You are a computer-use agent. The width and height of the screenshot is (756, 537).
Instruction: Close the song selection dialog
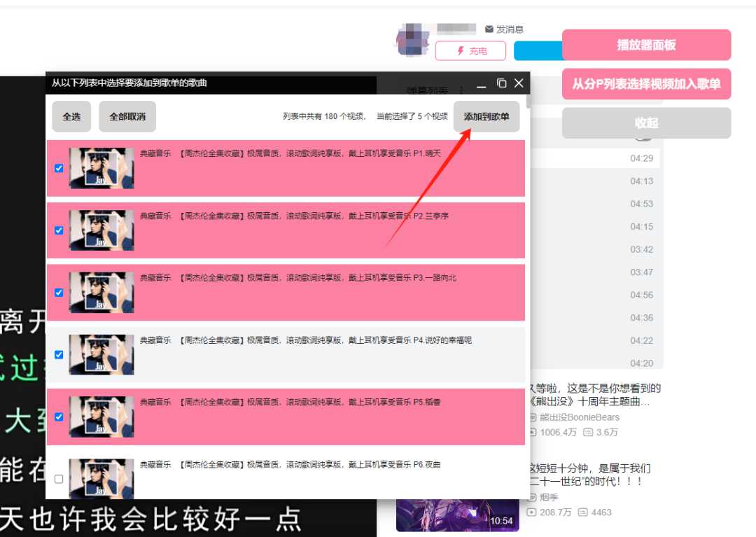519,83
